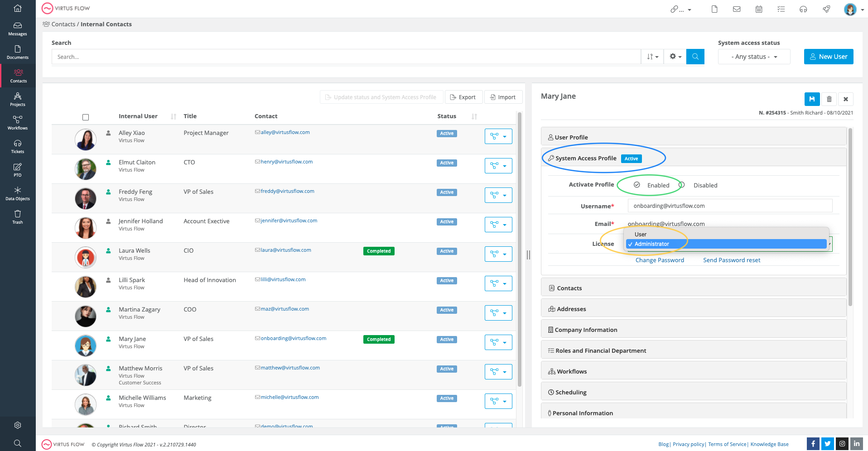This screenshot has height=451, width=868.
Task: Click the save icon for Mary Jane
Action: tap(812, 99)
